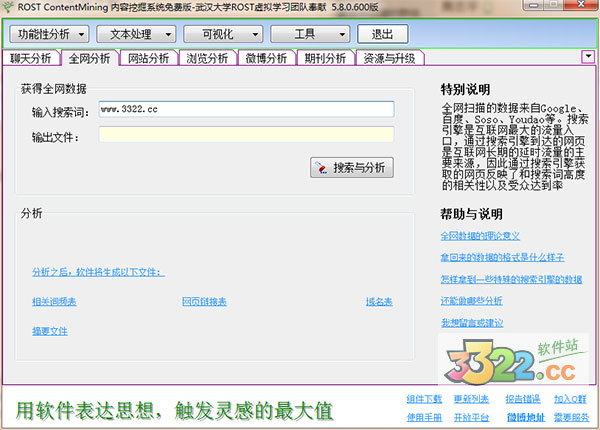Image resolution: width=600 pixels, height=430 pixels.
Task: Open the 域名表 link
Action: tap(379, 301)
